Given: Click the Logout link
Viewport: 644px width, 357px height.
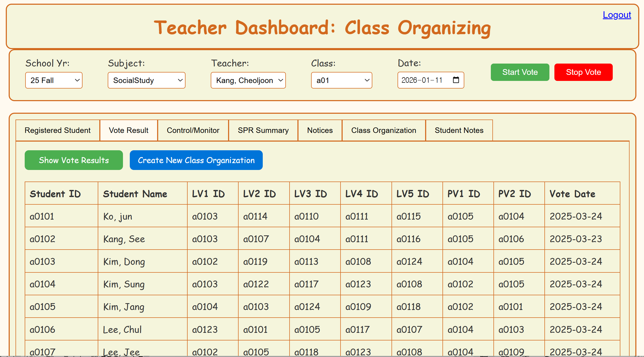Looking at the screenshot, I should [617, 15].
